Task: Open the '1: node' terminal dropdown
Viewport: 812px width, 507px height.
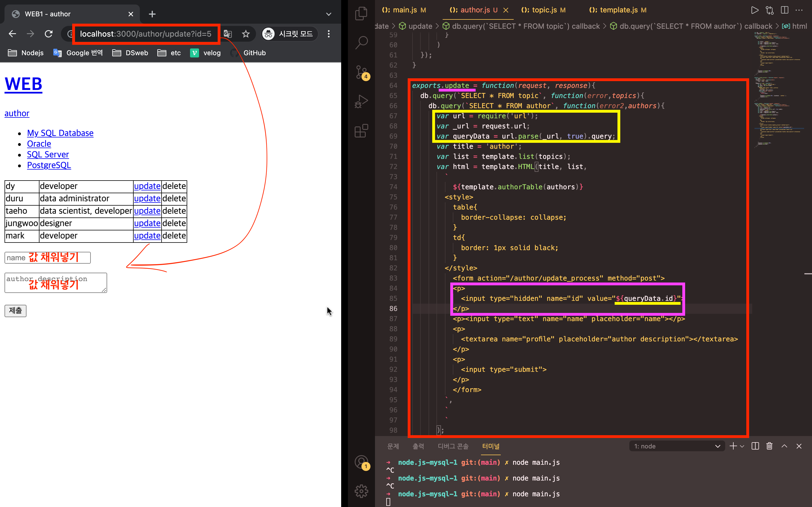Action: (677, 446)
